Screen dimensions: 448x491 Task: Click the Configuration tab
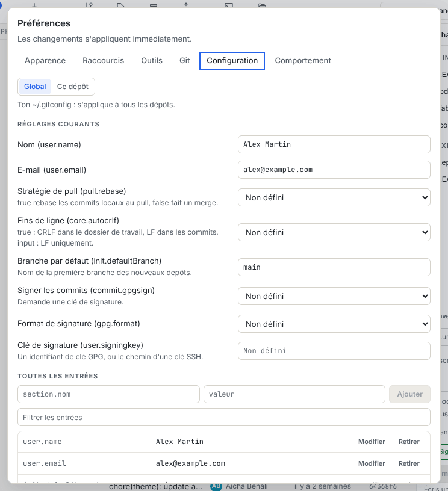tap(232, 60)
